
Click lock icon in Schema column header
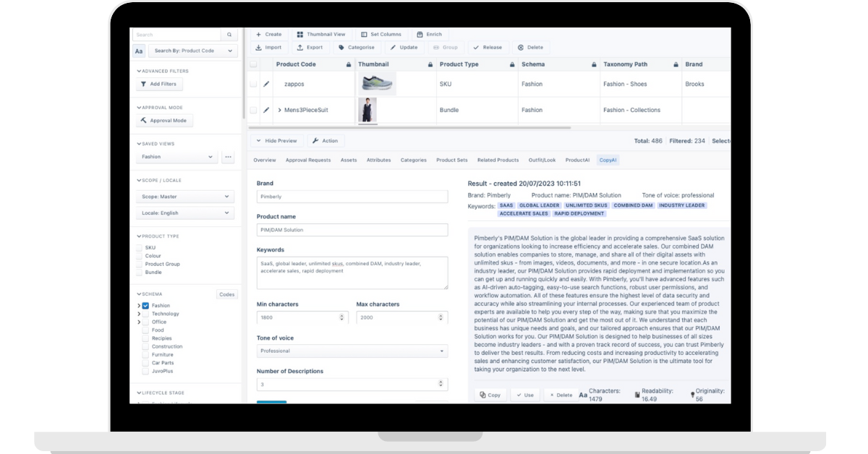tap(593, 64)
